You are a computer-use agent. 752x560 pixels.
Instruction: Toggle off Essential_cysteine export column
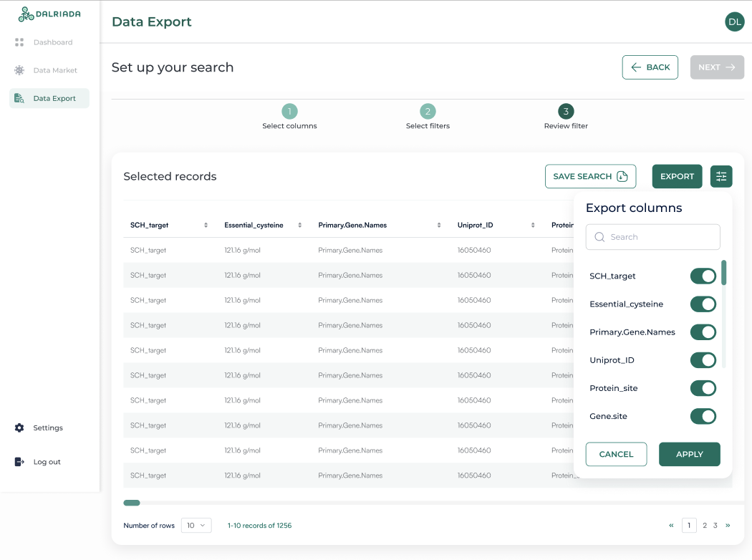coord(703,304)
